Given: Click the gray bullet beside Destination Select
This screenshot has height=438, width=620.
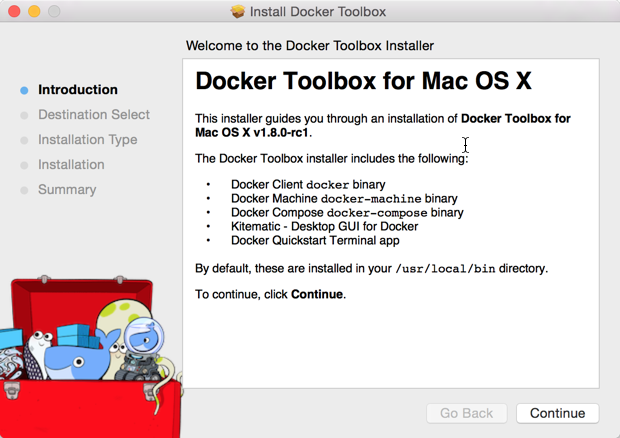Looking at the screenshot, I should coord(25,115).
